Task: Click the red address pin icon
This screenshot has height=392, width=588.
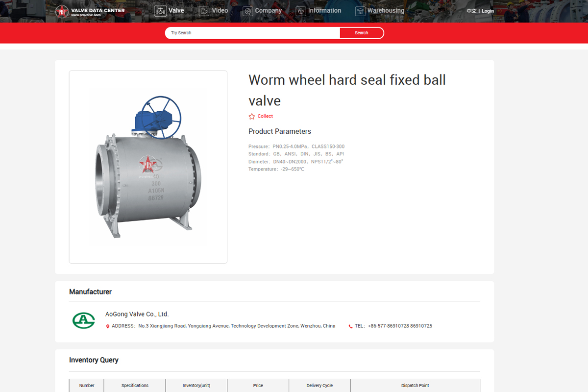Action: (x=108, y=326)
